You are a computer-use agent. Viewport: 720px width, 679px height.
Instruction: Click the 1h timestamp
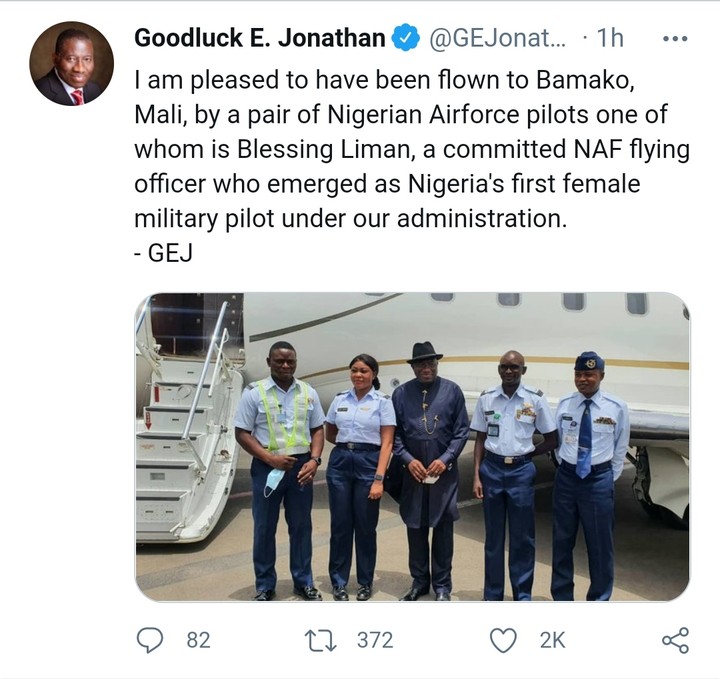tap(608, 39)
